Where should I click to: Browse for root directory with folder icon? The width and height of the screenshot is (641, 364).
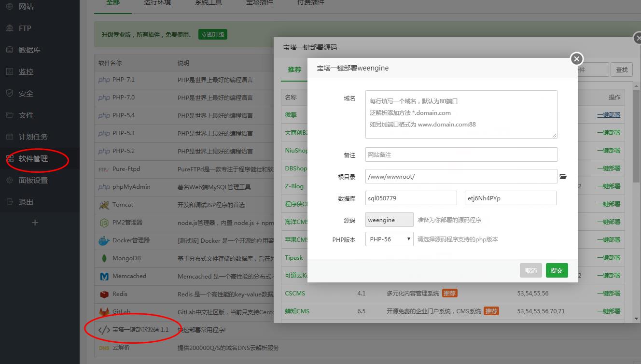pos(563,177)
